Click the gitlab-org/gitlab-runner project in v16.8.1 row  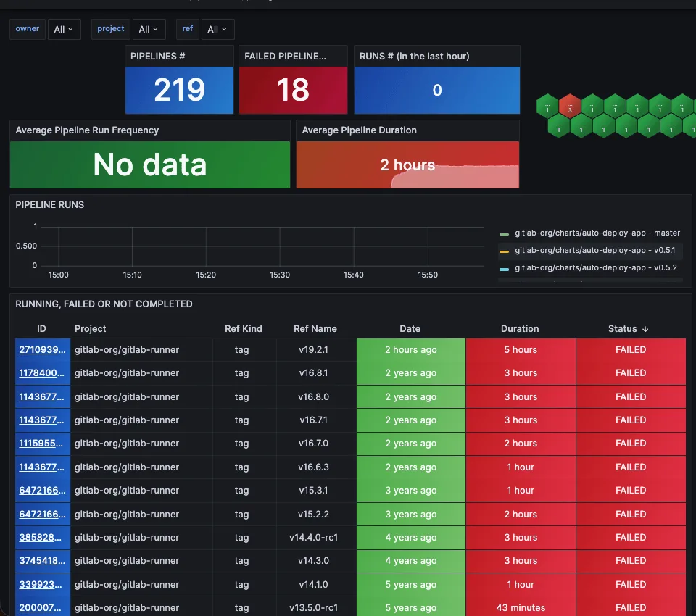pos(126,372)
